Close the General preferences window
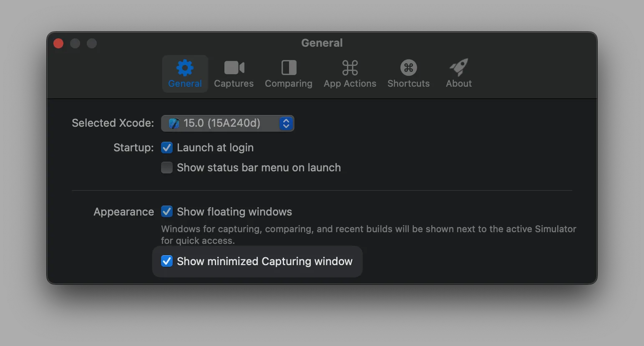 (58, 43)
